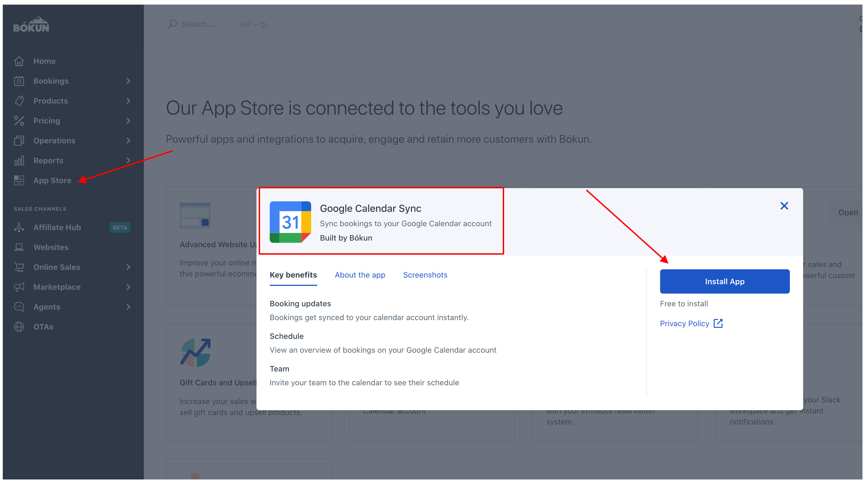Image resolution: width=868 pixels, height=485 pixels.
Task: Click the Search input field
Action: point(217,24)
